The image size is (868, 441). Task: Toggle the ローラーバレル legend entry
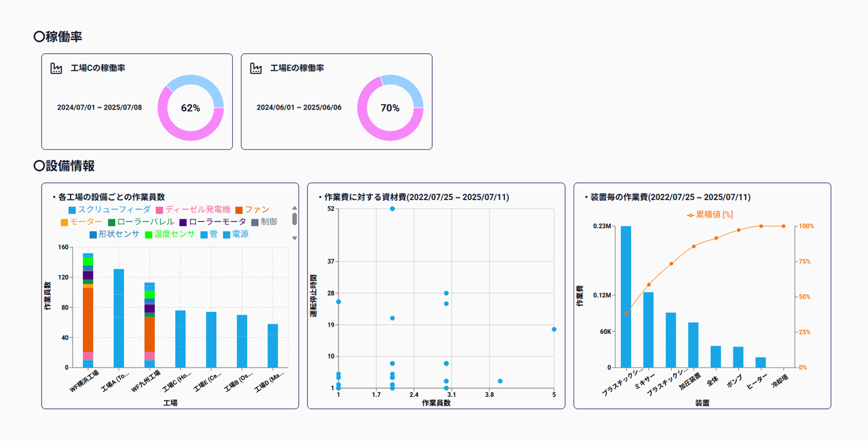pyautogui.click(x=141, y=222)
